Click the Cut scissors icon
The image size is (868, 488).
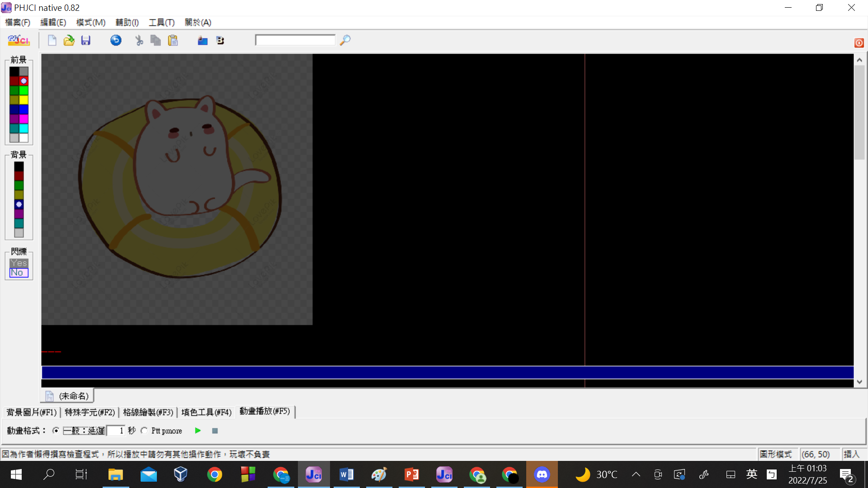tap(139, 41)
